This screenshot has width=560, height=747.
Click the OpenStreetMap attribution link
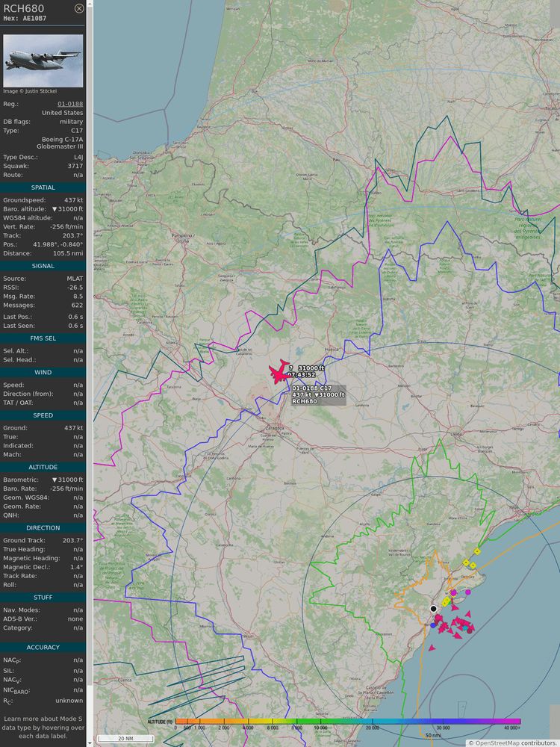[x=497, y=743]
